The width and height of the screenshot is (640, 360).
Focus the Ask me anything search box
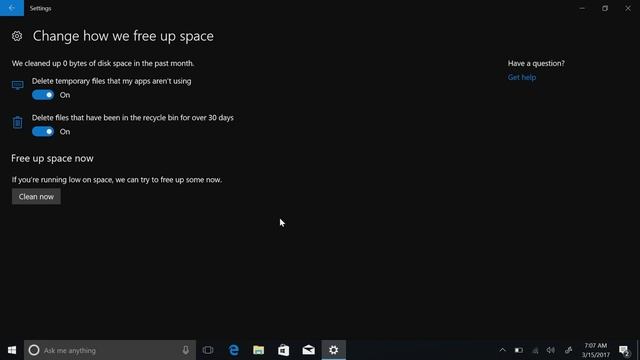pyautogui.click(x=110, y=350)
